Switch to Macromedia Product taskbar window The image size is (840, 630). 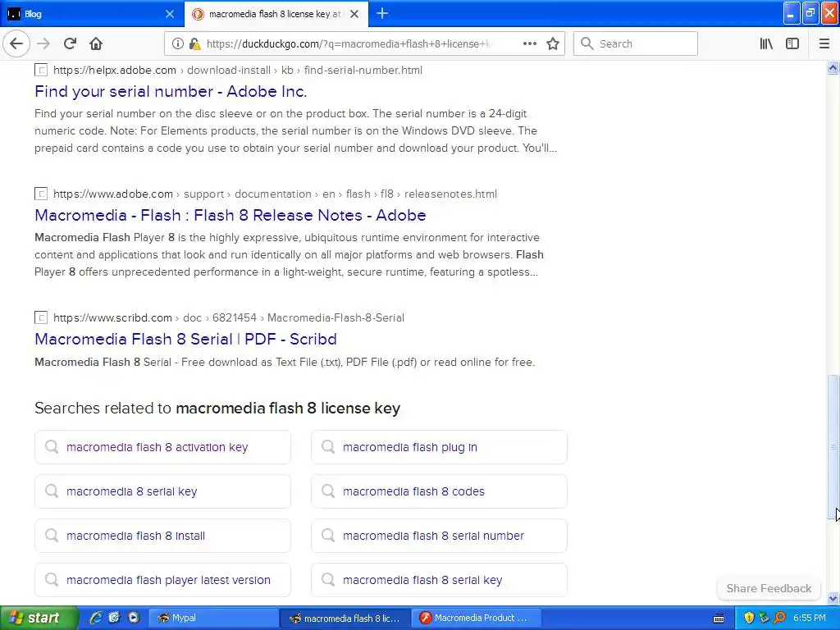pyautogui.click(x=477, y=618)
